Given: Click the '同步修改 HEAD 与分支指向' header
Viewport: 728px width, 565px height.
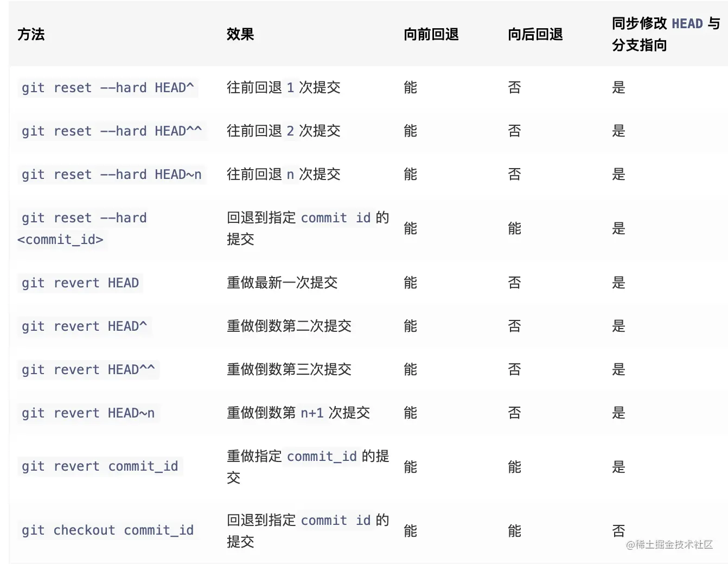Looking at the screenshot, I should click(666, 34).
